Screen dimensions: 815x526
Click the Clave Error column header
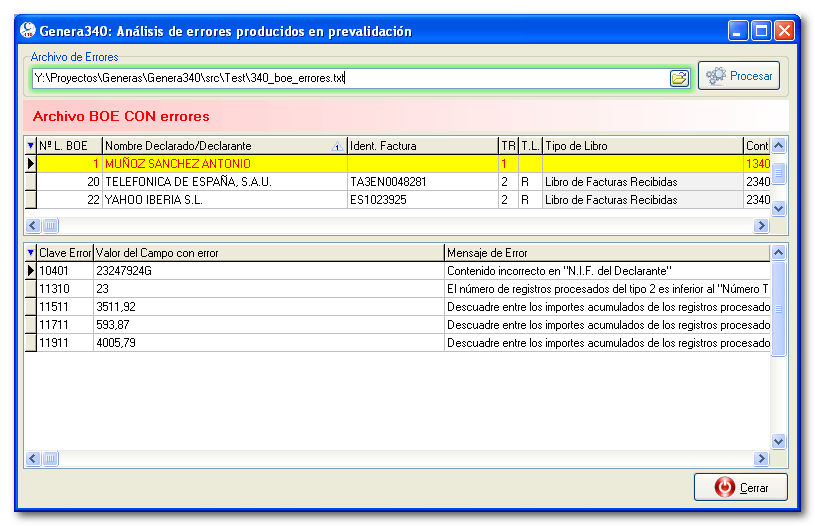(x=65, y=253)
